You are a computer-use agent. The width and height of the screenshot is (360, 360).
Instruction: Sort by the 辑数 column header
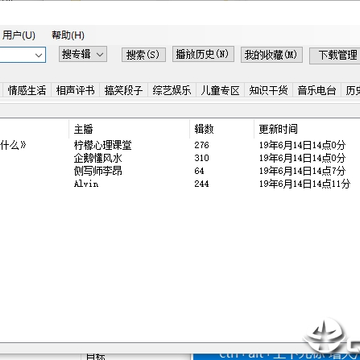pyautogui.click(x=222, y=129)
